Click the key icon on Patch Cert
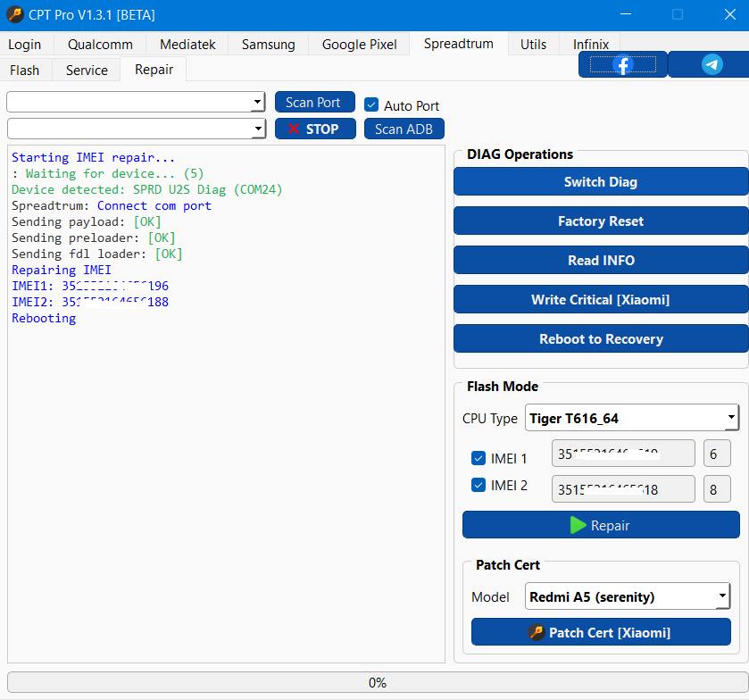 pos(537,632)
